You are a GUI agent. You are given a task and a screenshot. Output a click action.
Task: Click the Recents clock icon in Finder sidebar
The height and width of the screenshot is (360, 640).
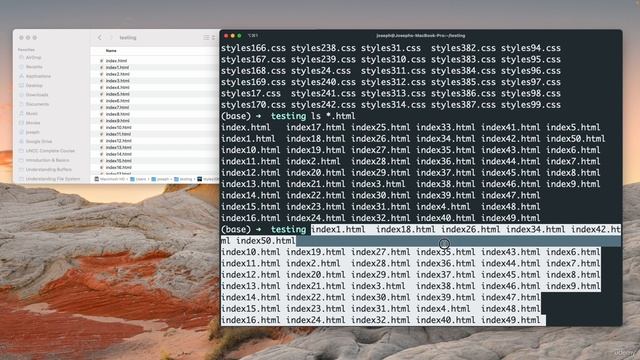coord(21,67)
